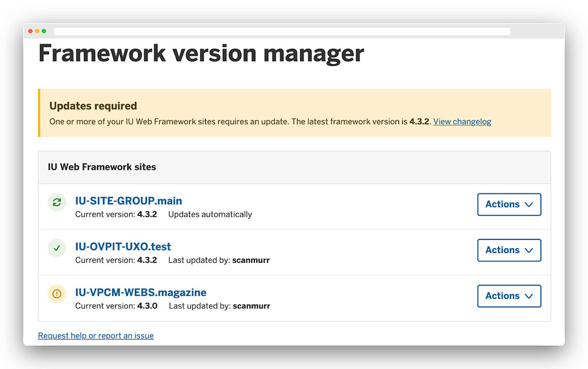
Task: Click the IU Web Framework sites header
Action: (102, 167)
